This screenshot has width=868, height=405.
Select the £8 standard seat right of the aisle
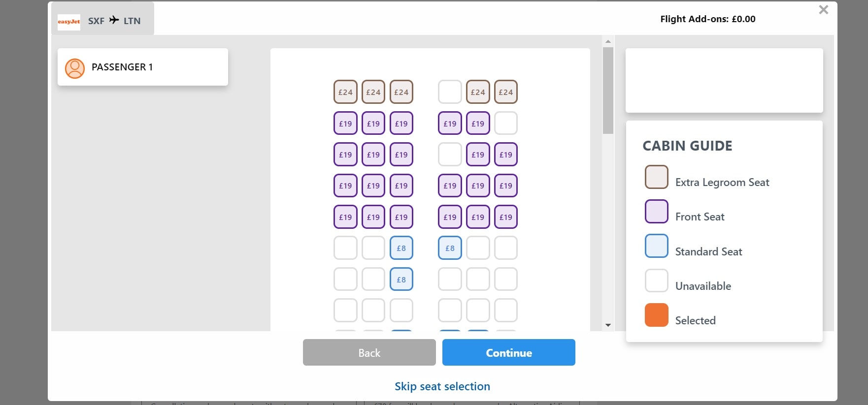click(x=450, y=248)
